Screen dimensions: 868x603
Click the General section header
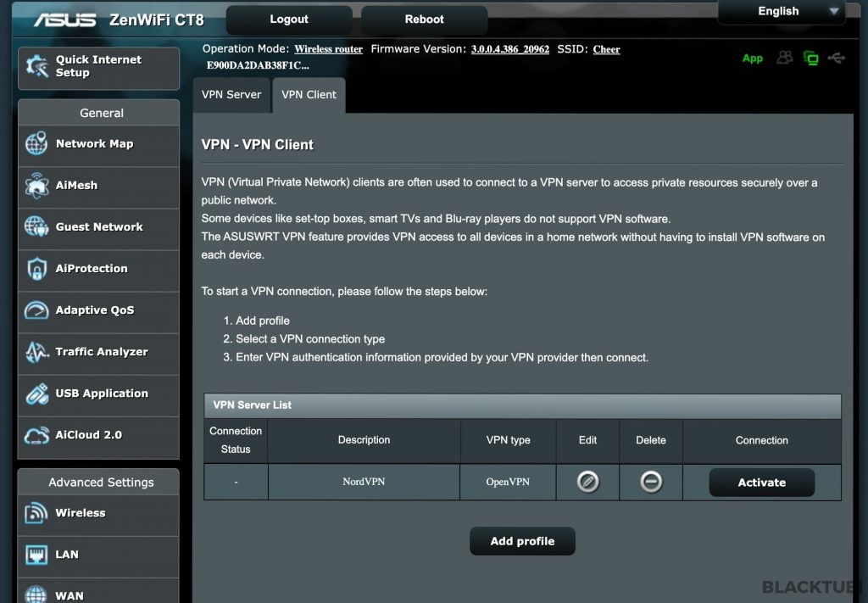98,113
